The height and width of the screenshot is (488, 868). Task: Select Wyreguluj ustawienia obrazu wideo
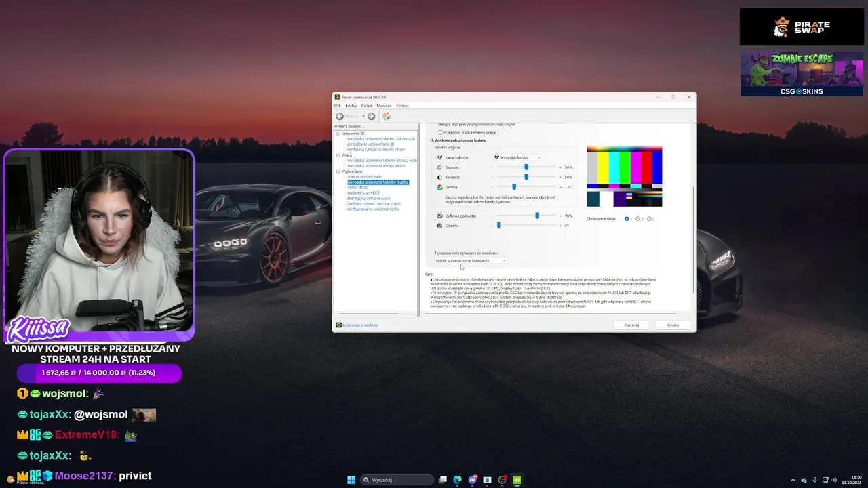click(x=376, y=165)
